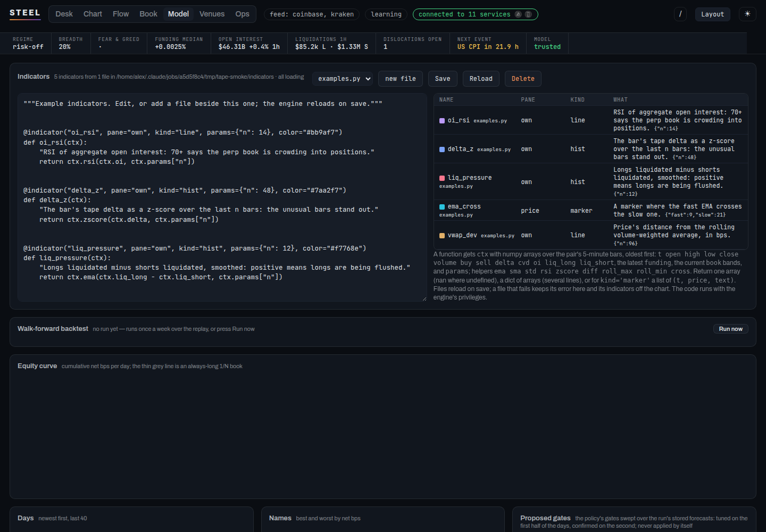Reload the indicators

[481, 79]
